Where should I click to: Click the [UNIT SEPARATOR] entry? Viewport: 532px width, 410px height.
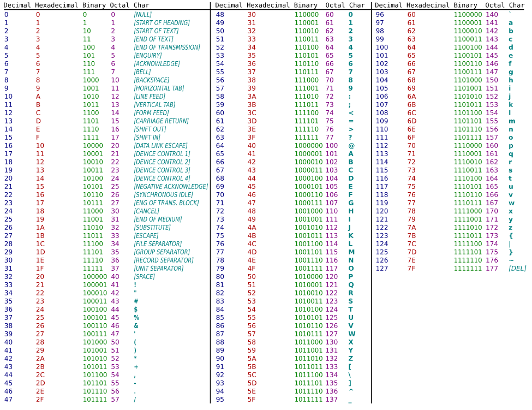pyautogui.click(x=158, y=269)
